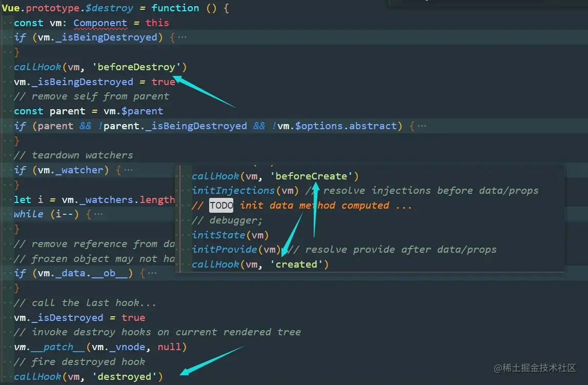
Task: Click abstract in vm.$options.abstract
Action: (373, 126)
